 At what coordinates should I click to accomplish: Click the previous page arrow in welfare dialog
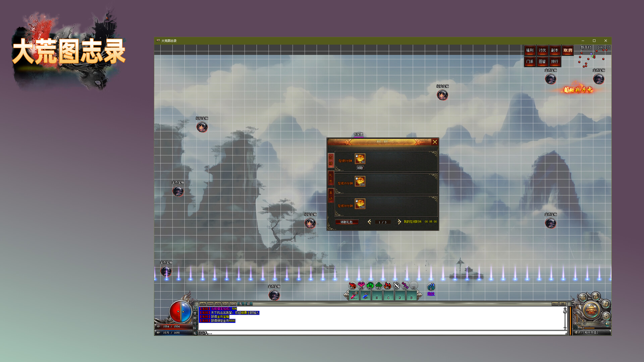click(370, 222)
